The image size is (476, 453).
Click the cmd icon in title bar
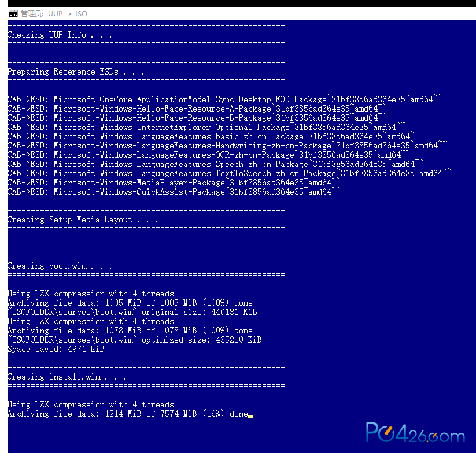tap(13, 14)
